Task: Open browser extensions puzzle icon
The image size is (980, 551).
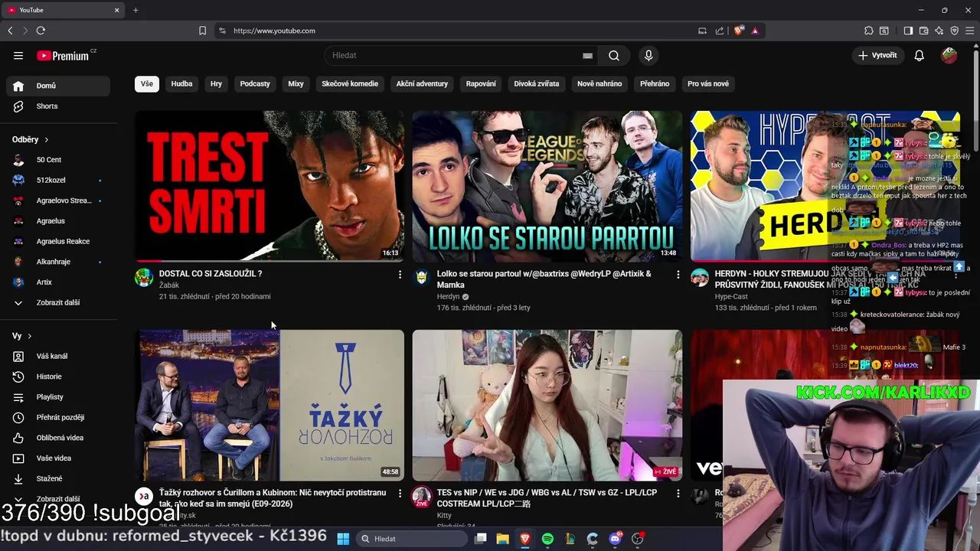Action: coord(868,31)
